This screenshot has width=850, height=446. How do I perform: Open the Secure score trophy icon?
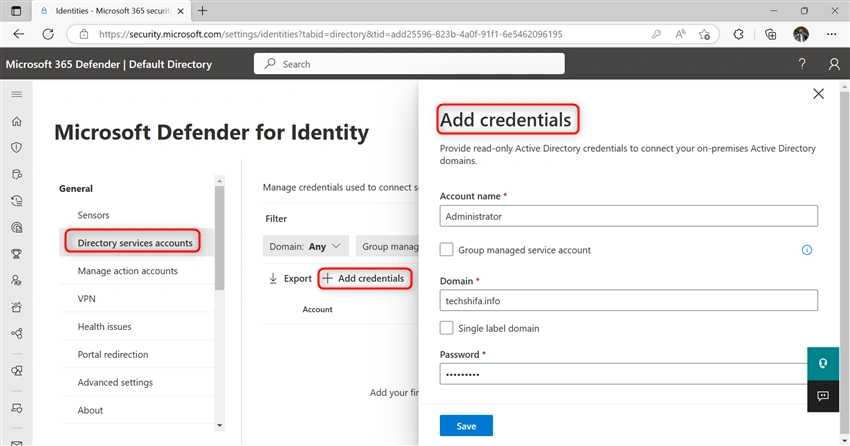17,254
